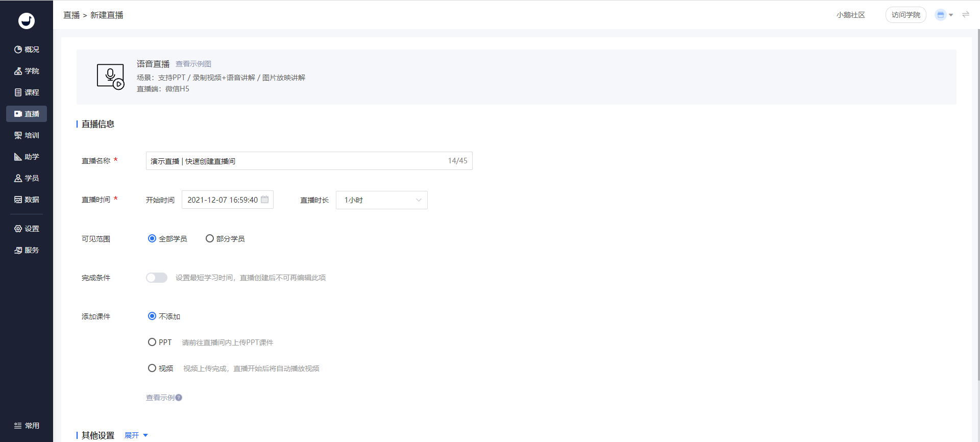Click the voice live microphone icon

(x=110, y=77)
